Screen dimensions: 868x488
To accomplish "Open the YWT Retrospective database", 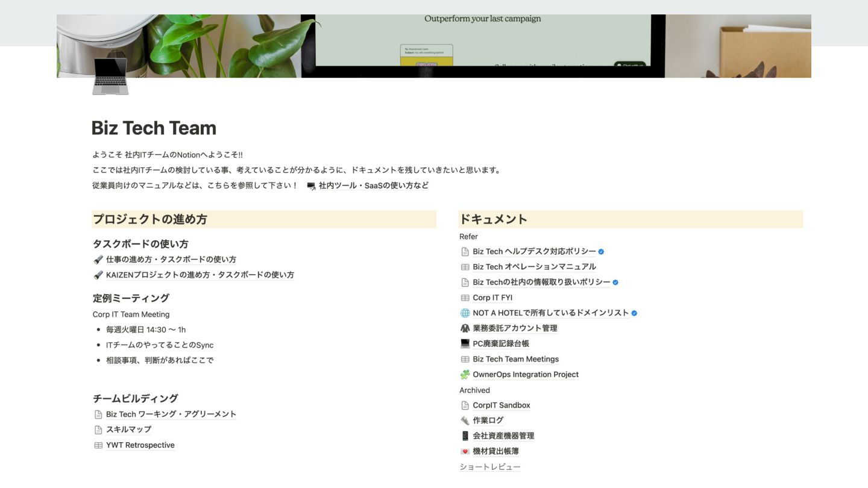I will tap(140, 445).
